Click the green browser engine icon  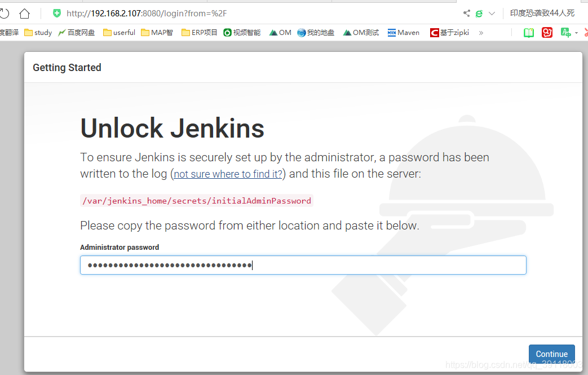(479, 14)
